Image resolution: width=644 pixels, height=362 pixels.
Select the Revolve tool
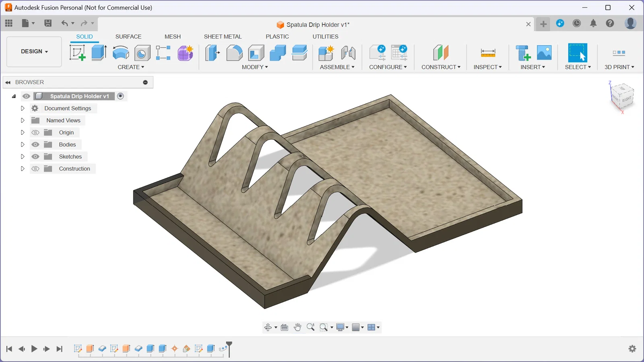(121, 53)
